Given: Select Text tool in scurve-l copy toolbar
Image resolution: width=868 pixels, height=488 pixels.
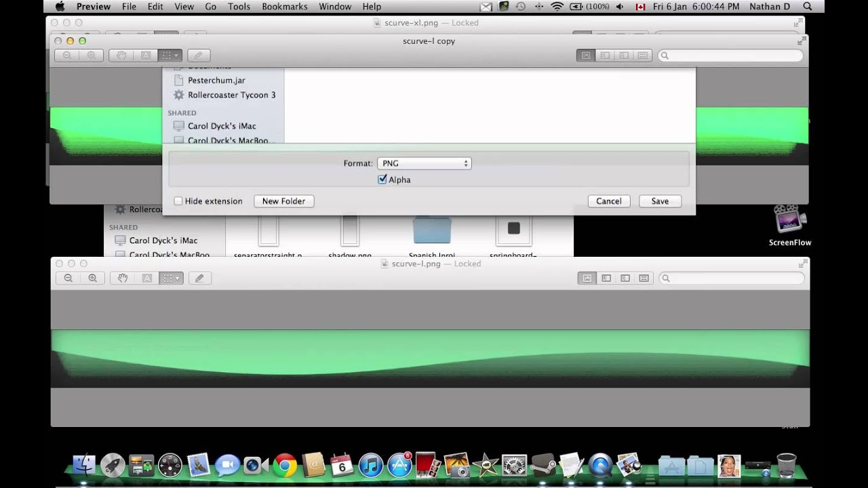Looking at the screenshot, I should [146, 56].
